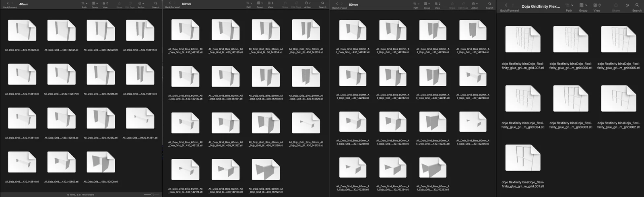This screenshot has height=197, width=644.
Task: Click Share icon in Dojo Gridfinity Flex window
Action: (x=616, y=6)
